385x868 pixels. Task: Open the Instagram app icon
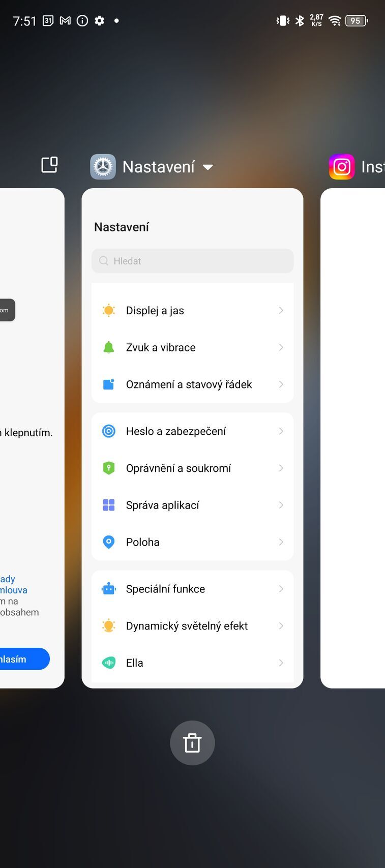(342, 167)
